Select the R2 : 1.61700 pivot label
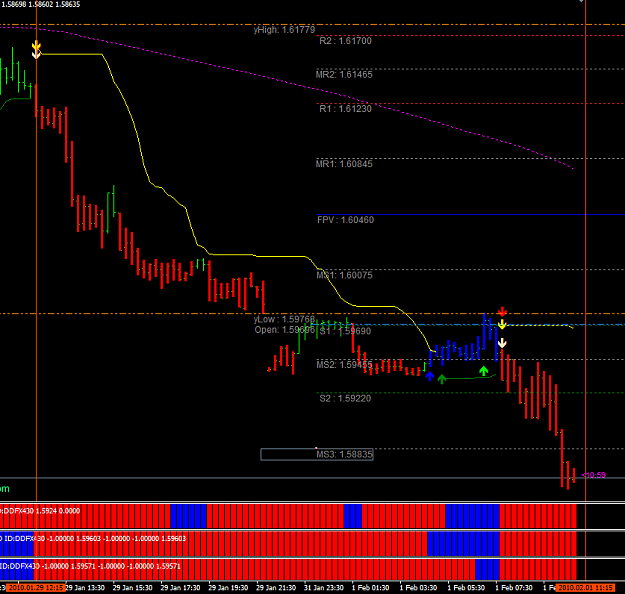Viewport: 625px width, 594px height. click(345, 41)
